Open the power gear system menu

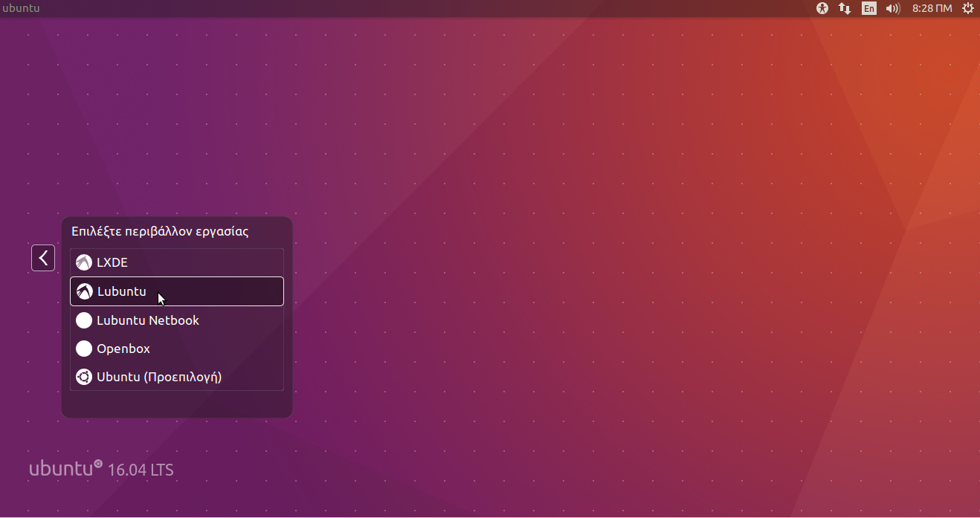tap(967, 8)
